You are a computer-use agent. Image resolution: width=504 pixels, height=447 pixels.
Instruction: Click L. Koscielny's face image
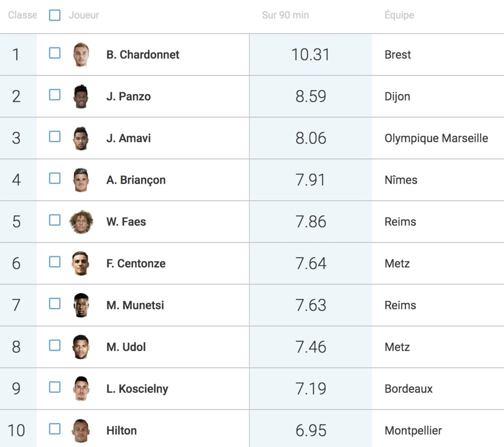81,389
